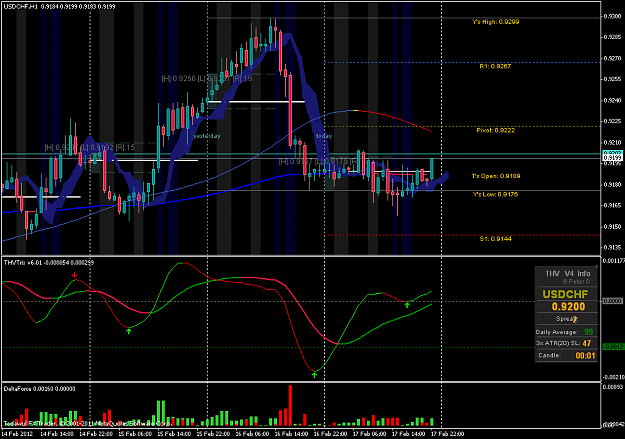Click the current price tag 0.9199
The image size is (625, 439).
click(612, 158)
